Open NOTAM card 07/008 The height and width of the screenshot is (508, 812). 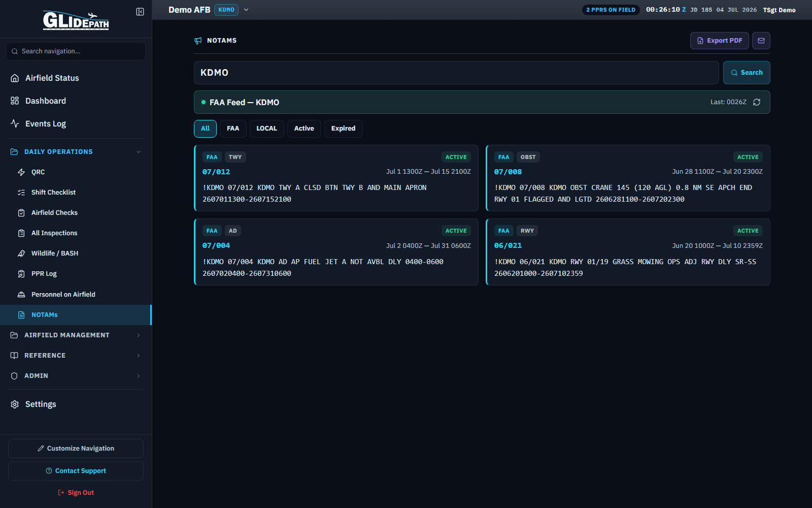pos(628,178)
